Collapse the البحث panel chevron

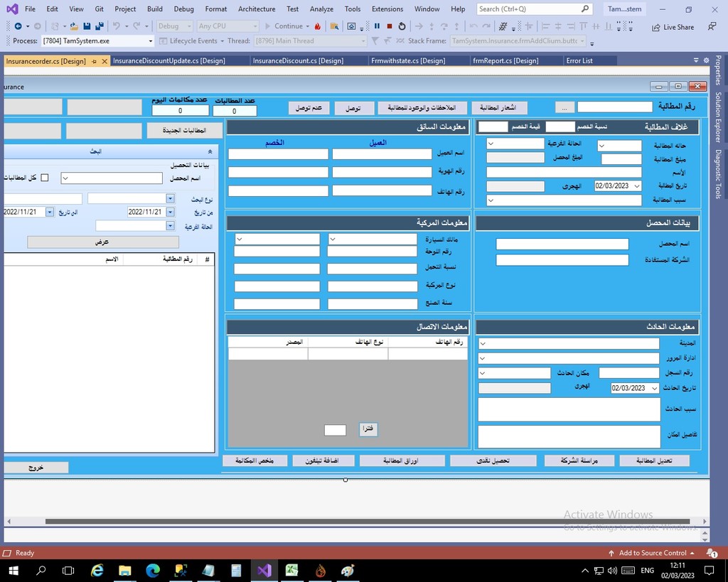tap(210, 151)
